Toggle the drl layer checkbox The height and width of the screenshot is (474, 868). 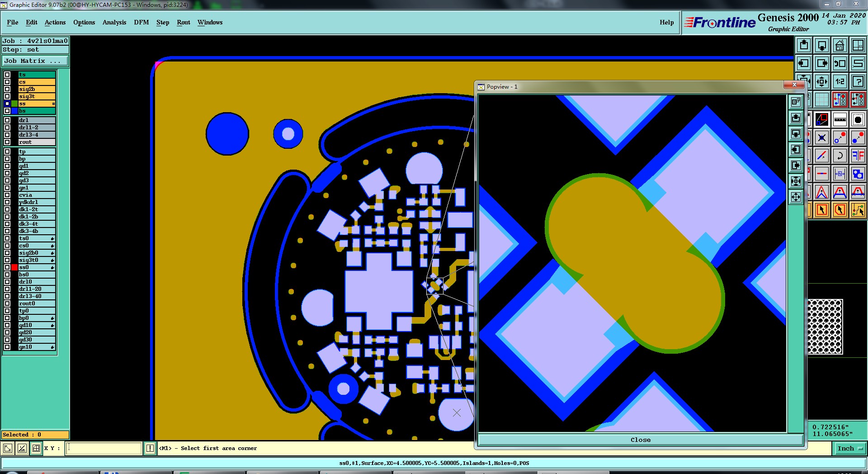(x=7, y=120)
